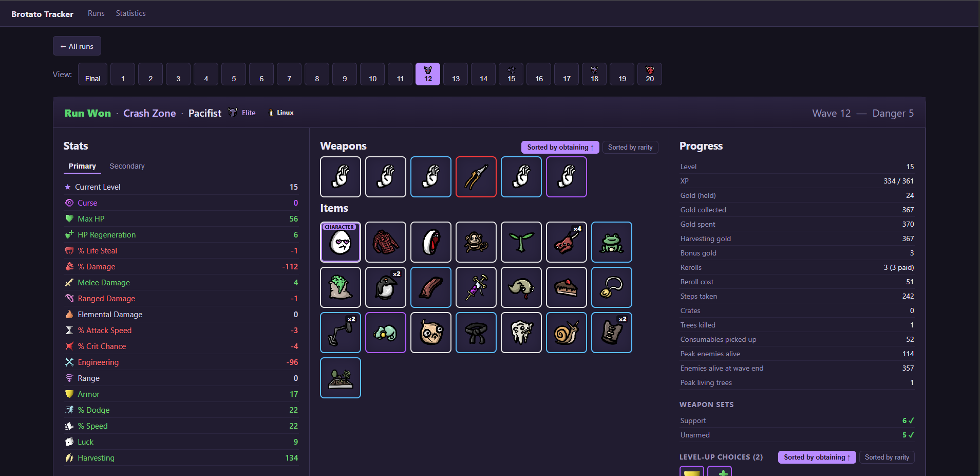Click the brown curved leather item
The image size is (980, 476).
(431, 287)
